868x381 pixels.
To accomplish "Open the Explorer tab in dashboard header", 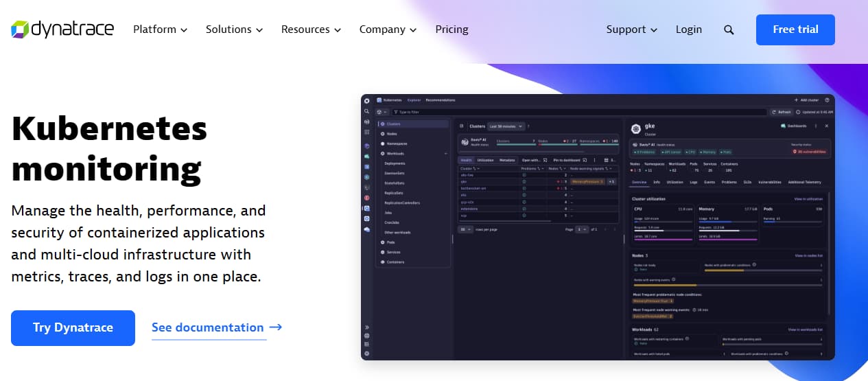I will coord(414,100).
